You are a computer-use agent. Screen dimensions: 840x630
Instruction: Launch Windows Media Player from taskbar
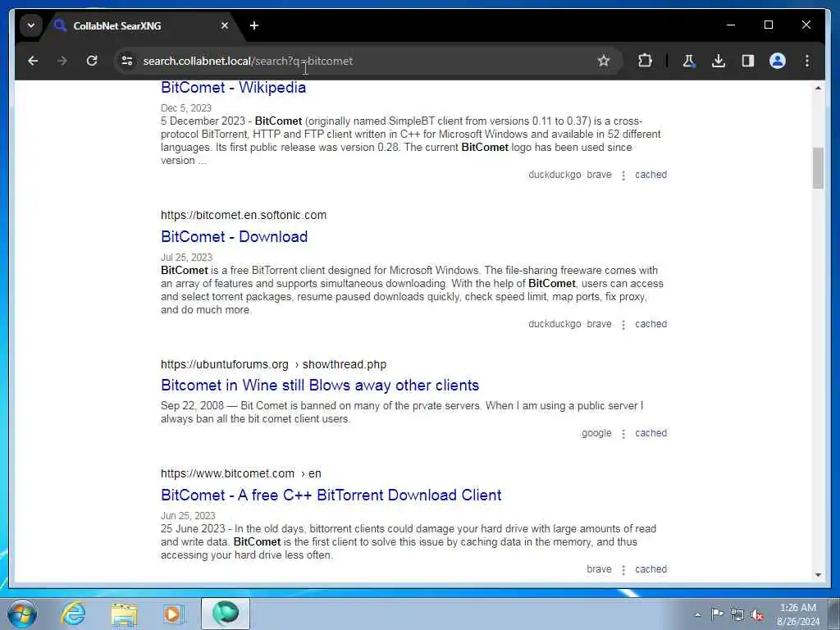(173, 614)
